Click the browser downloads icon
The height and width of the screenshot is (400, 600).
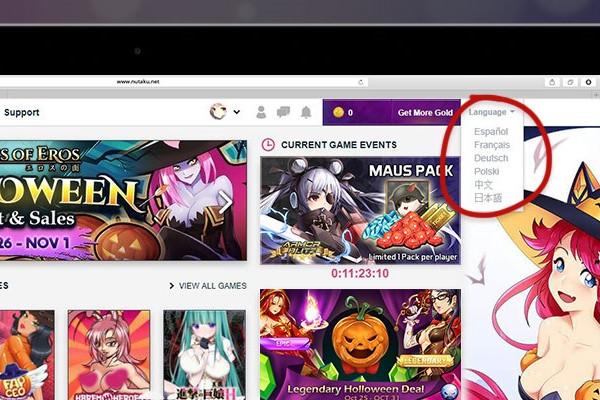pos(589,82)
